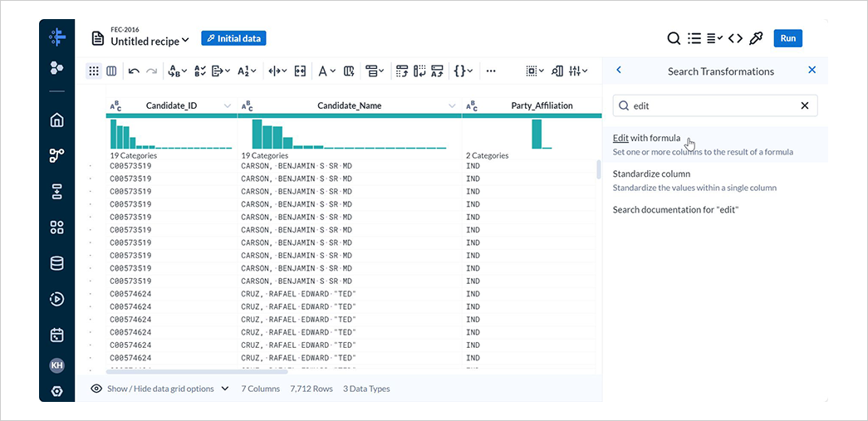Click the search magnifier in top bar

coord(673,38)
